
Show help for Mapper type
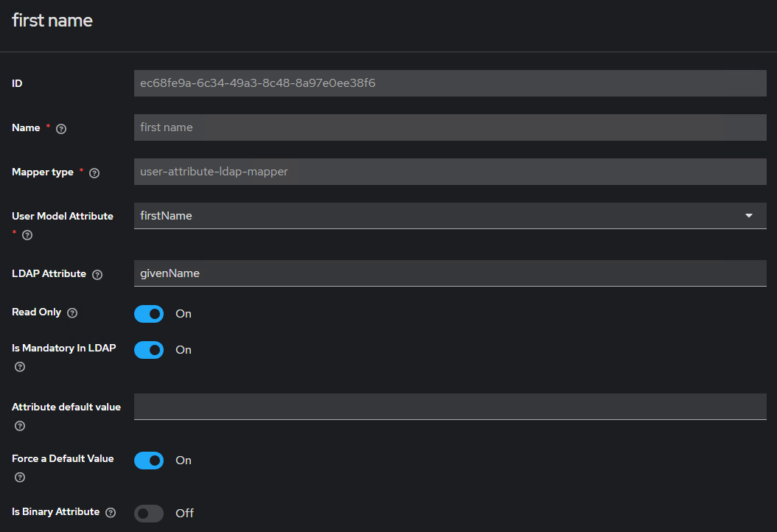click(94, 172)
